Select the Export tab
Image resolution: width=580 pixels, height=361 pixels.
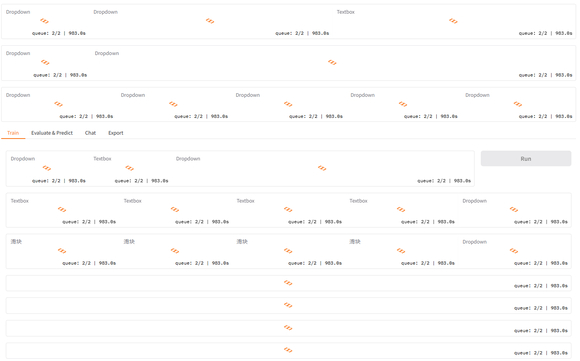[x=116, y=133]
